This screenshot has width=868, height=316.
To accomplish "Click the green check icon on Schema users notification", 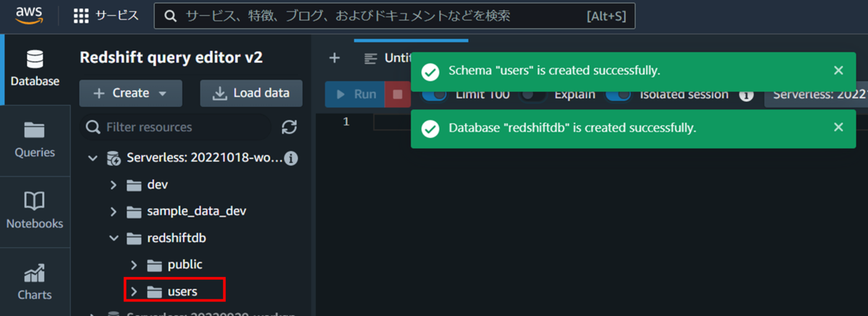I will (430, 71).
